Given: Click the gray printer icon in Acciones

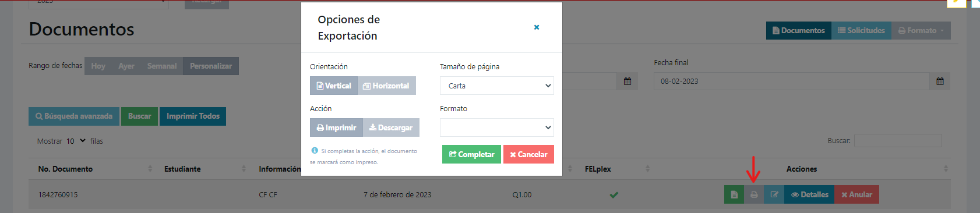Looking at the screenshot, I should coord(754,194).
